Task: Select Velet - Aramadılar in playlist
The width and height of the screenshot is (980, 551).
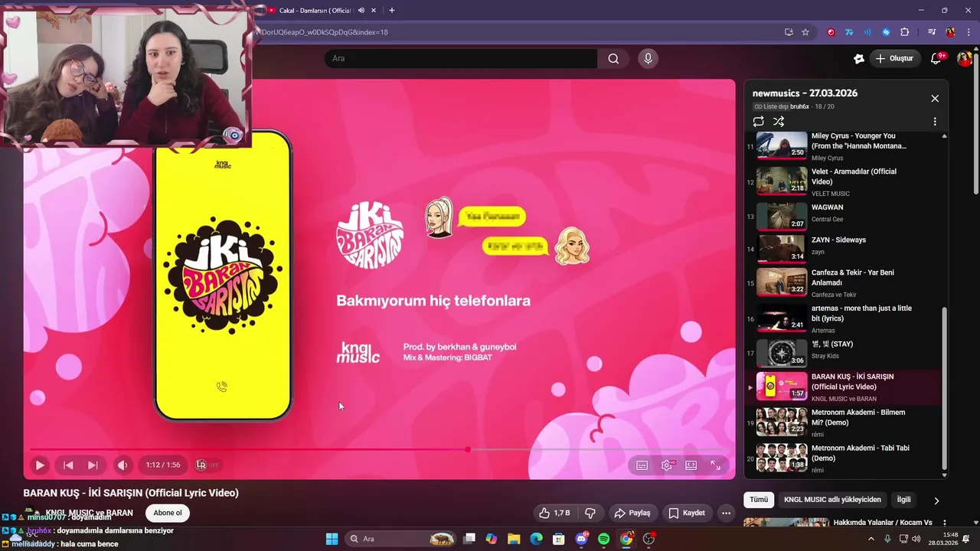Action: (841, 182)
